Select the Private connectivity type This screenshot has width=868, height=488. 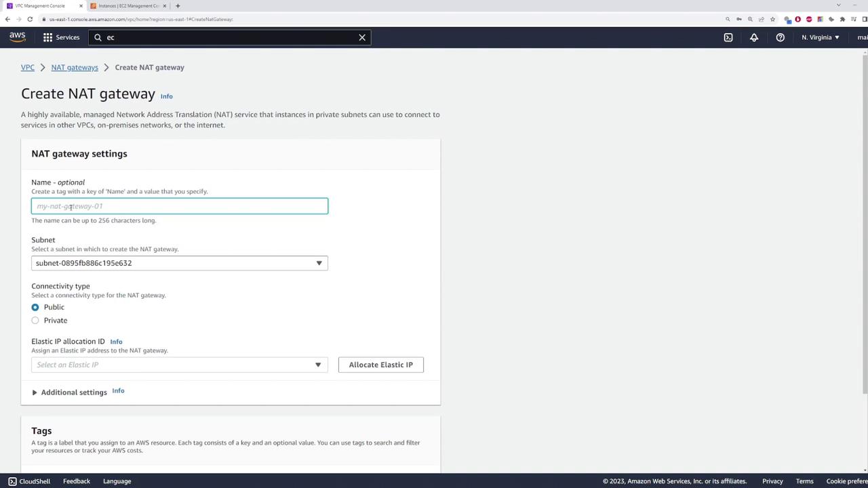[35, 320]
